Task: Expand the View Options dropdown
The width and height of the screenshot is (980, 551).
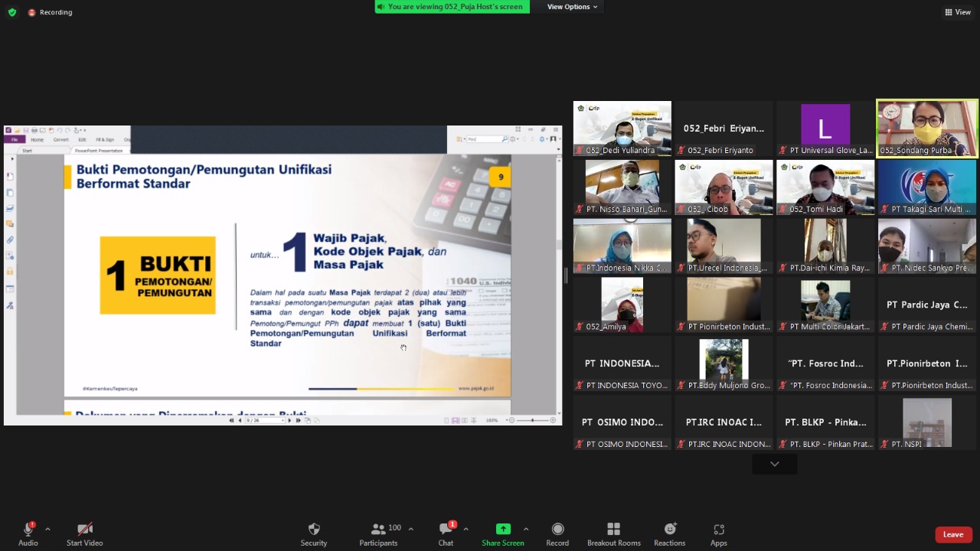Action: tap(572, 7)
